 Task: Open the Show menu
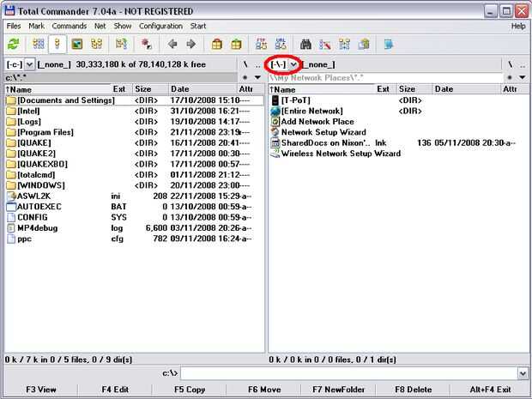pos(123,26)
